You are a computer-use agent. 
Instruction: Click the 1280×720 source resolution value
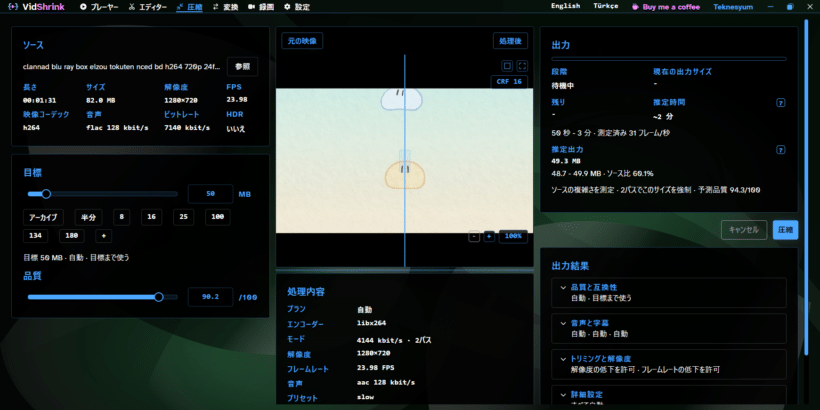(x=181, y=100)
